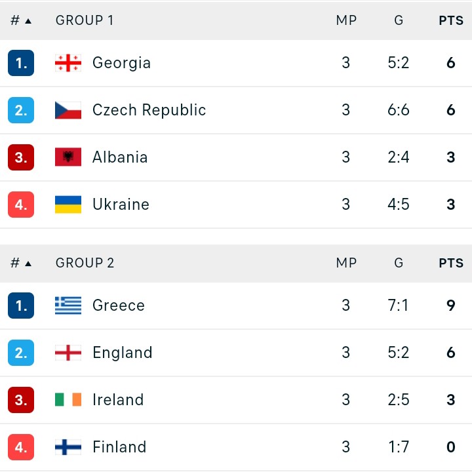Click the Albania flag icon
The height and width of the screenshot is (476, 472).
[68, 157]
